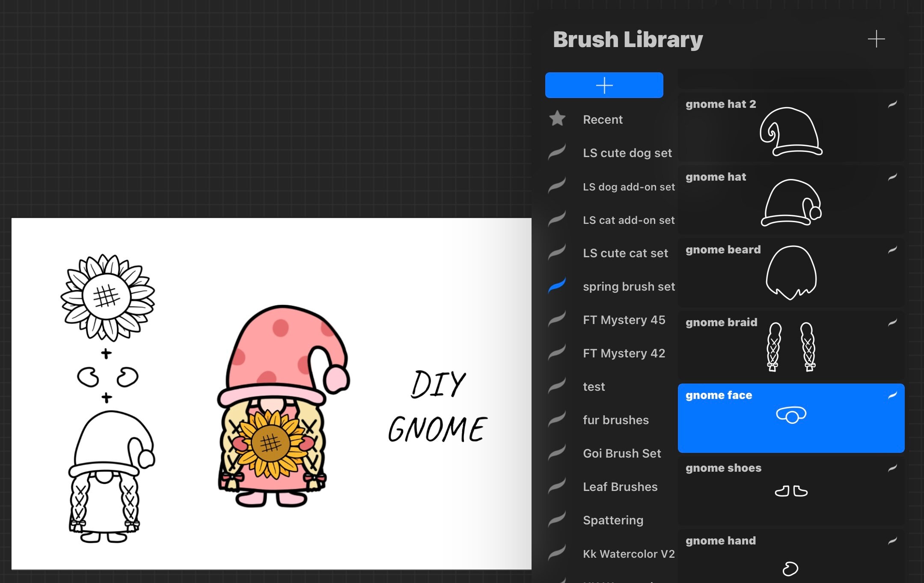The image size is (924, 583).
Task: Select the spring brush set
Action: pos(611,286)
